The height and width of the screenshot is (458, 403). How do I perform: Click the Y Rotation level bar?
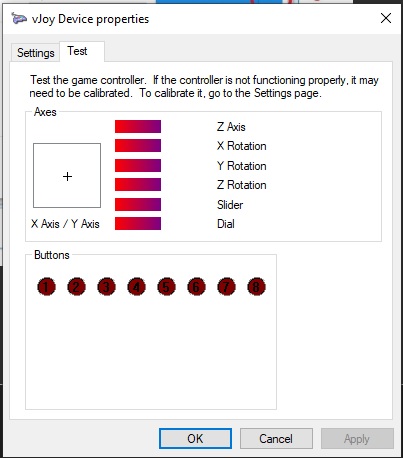click(138, 165)
